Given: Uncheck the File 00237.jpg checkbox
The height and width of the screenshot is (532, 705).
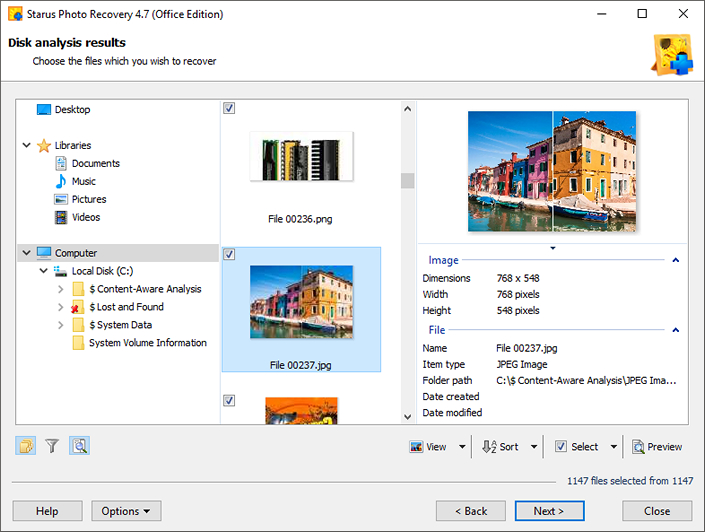Looking at the screenshot, I should [x=229, y=254].
